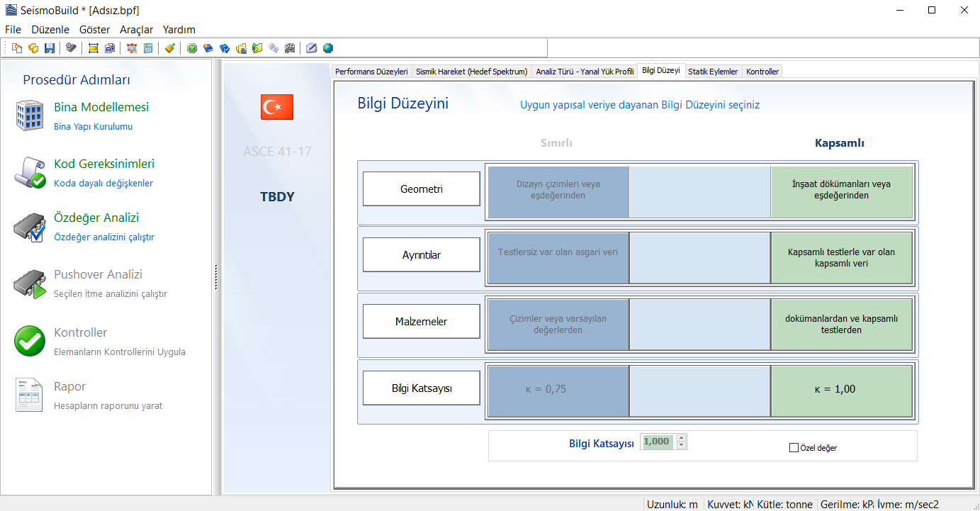Click the globe icon in the toolbar
The image size is (980, 511).
point(328,48)
